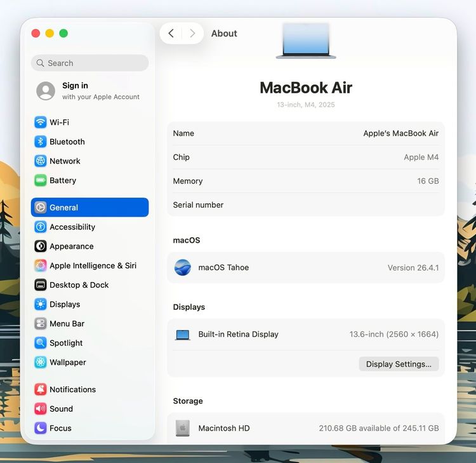Click the Displays section heading
The height and width of the screenshot is (463, 476).
click(x=189, y=307)
